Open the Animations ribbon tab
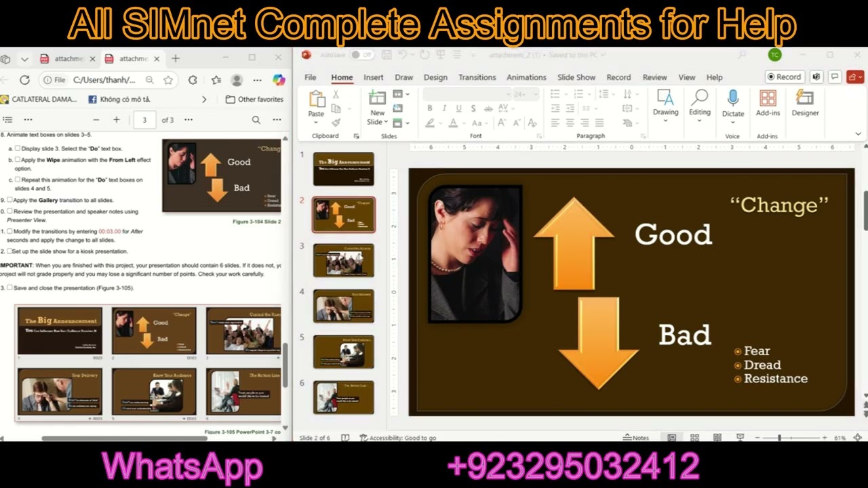868x488 pixels. point(526,77)
